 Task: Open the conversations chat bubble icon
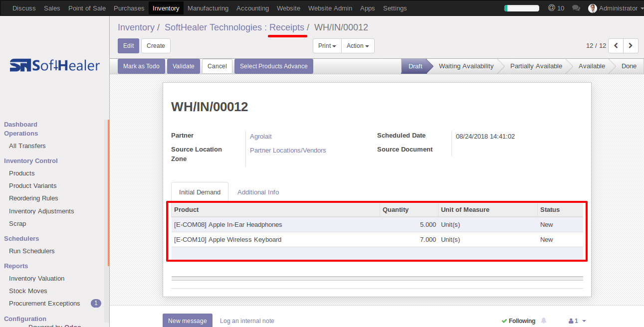[x=576, y=8]
